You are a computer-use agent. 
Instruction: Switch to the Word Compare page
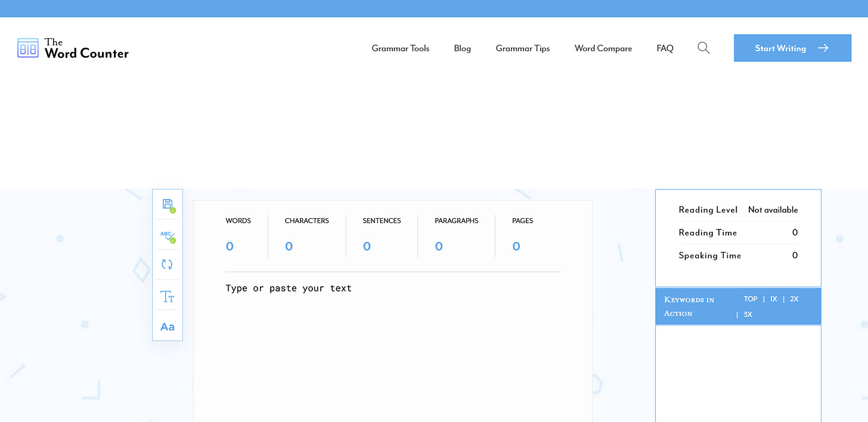pos(603,48)
